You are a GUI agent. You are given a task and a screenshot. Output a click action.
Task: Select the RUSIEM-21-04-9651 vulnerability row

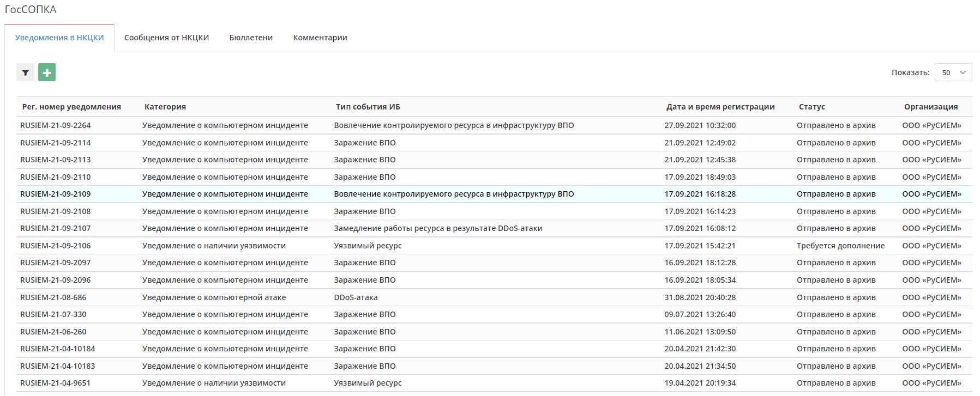click(x=56, y=383)
